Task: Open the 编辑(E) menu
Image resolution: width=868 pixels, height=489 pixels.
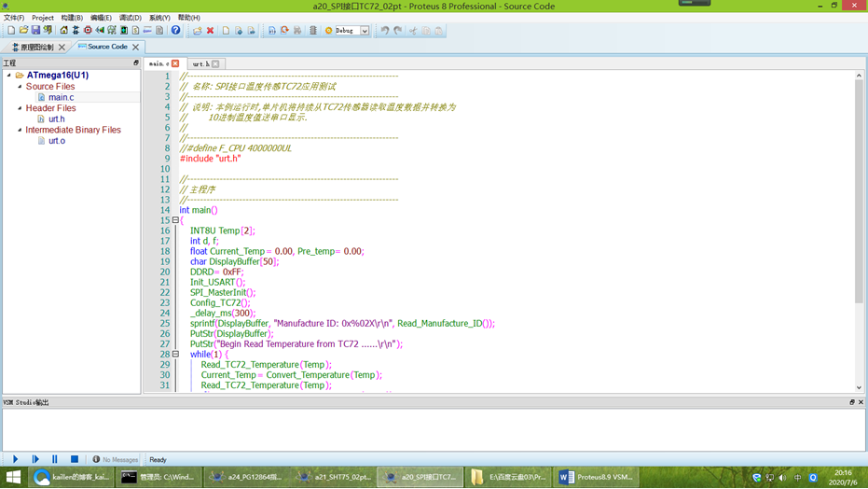Action: (101, 18)
